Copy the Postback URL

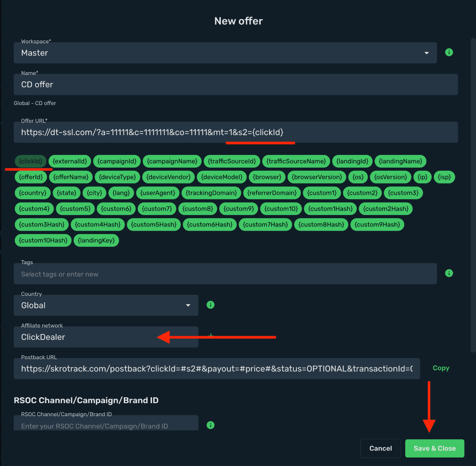441,368
